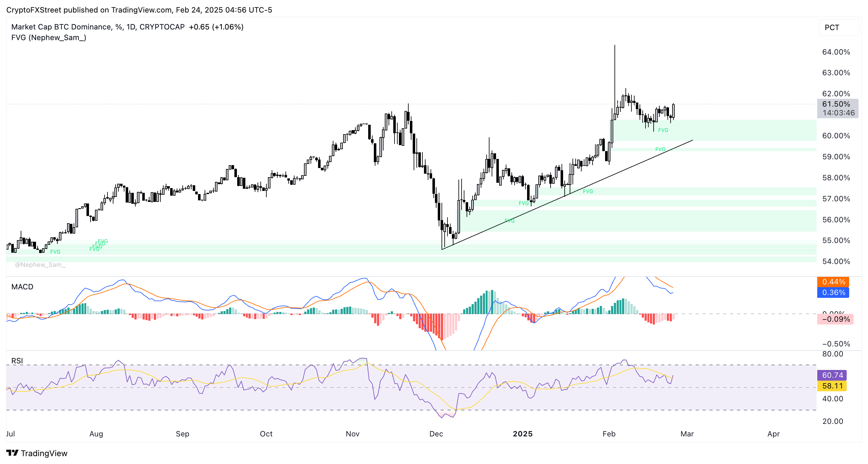This screenshot has height=464, width=868.
Task: Click the RSI indicator label
Action: [17, 361]
